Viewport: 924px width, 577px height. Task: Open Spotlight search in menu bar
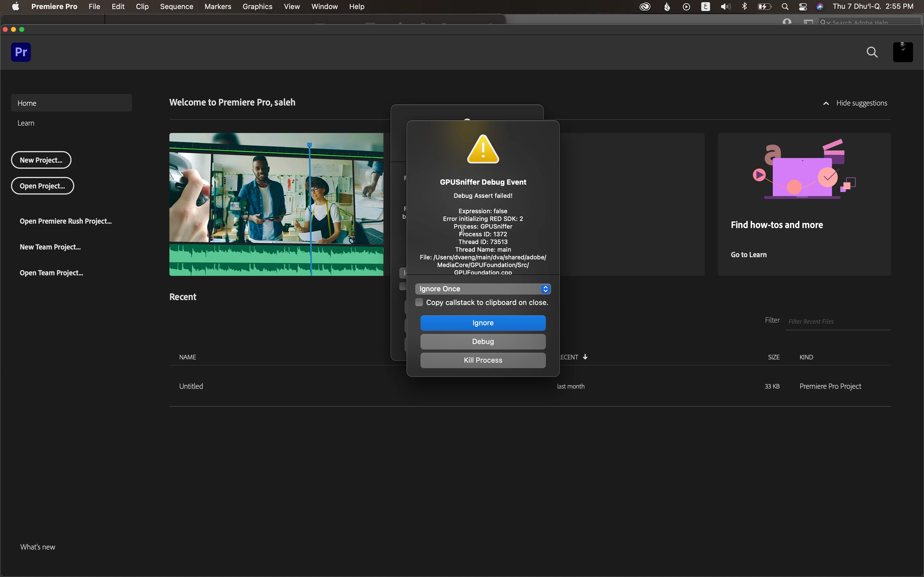click(785, 7)
